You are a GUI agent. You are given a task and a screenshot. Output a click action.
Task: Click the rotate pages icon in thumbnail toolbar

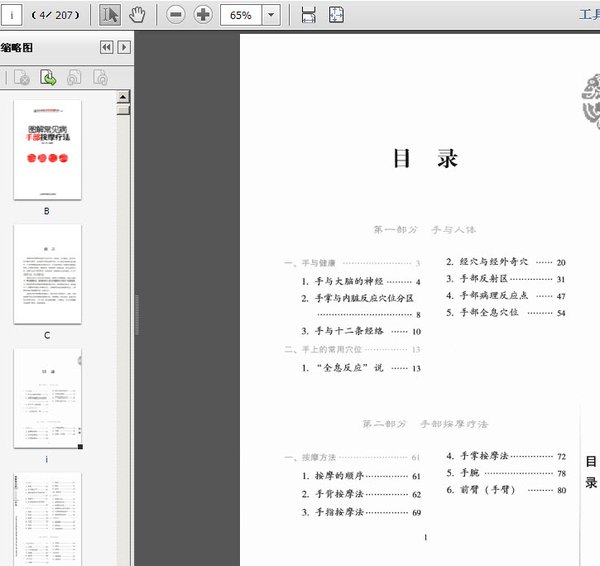point(74,77)
